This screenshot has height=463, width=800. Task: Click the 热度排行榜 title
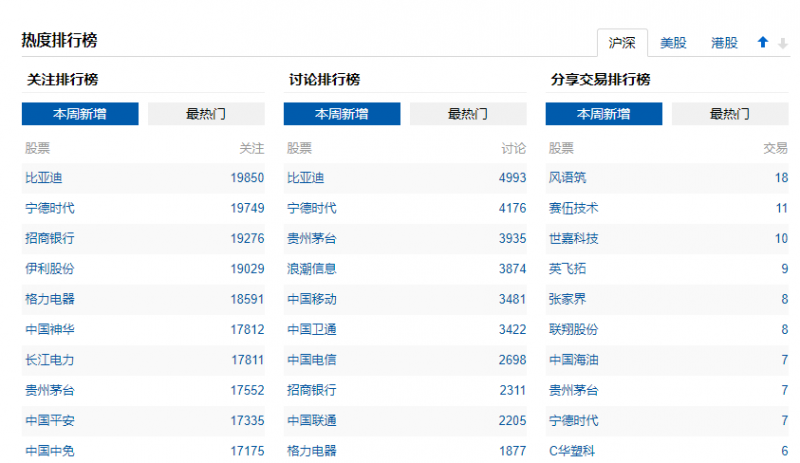pos(60,40)
